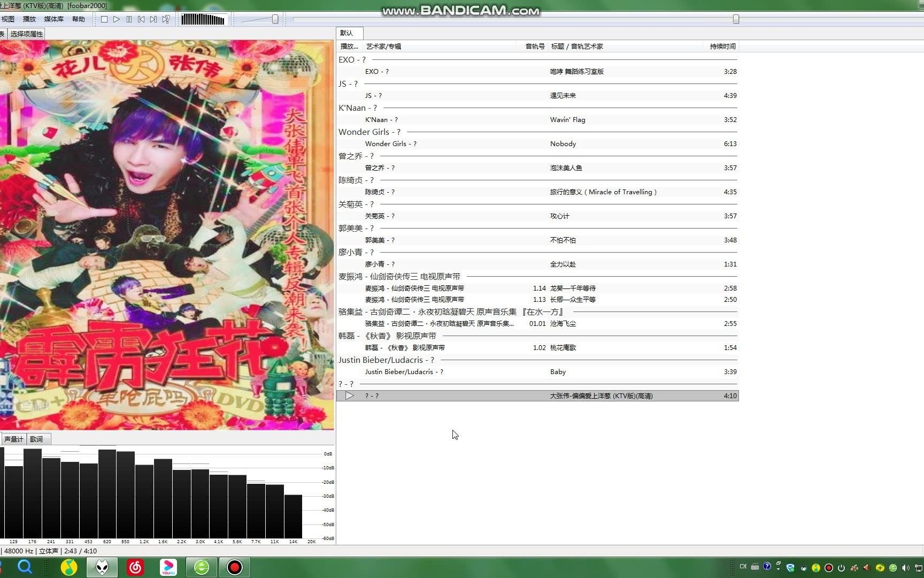Click the album cover art image
Viewport: 924px width, 578px height.
point(167,235)
